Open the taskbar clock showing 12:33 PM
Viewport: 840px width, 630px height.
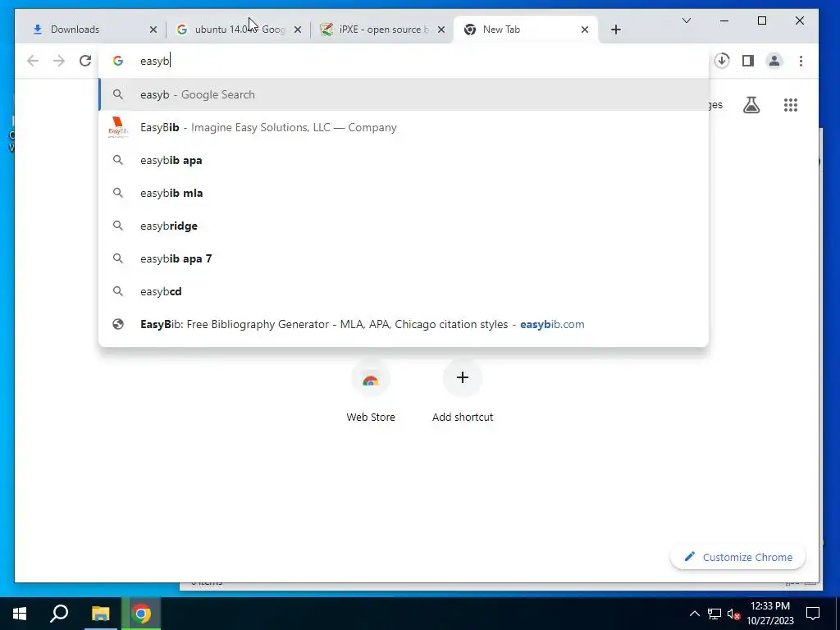pos(770,614)
